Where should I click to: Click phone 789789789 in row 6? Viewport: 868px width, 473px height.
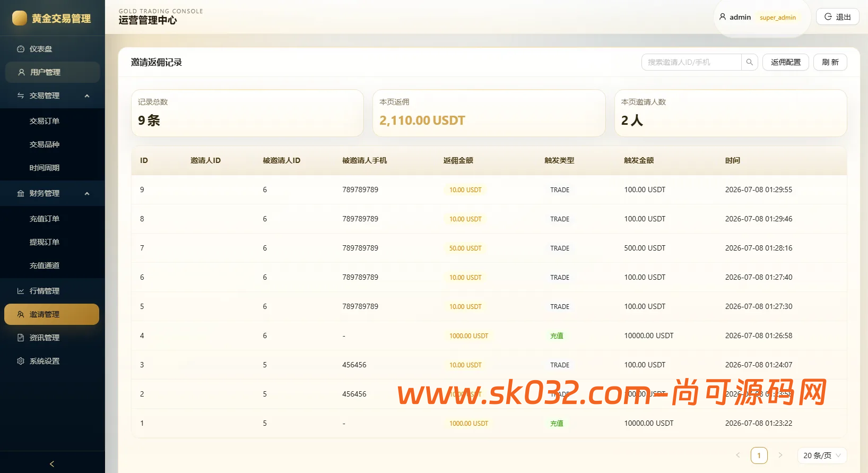360,277
